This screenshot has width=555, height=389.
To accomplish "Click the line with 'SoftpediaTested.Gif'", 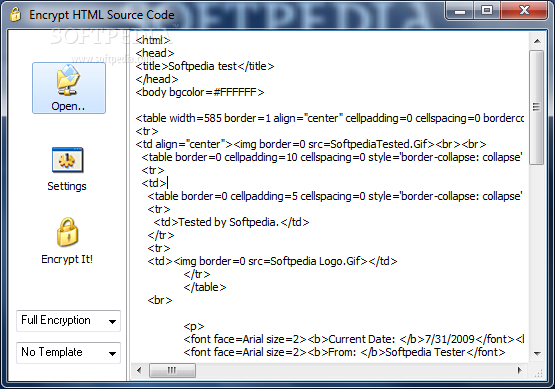I will coord(311,144).
